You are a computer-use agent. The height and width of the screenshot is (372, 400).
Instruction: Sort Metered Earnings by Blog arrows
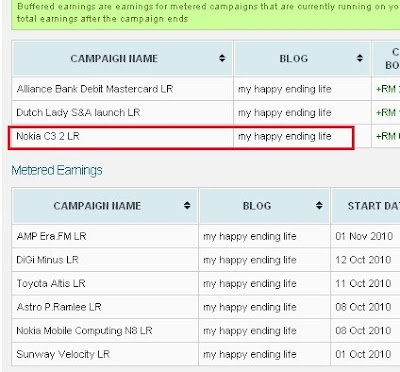pos(319,205)
